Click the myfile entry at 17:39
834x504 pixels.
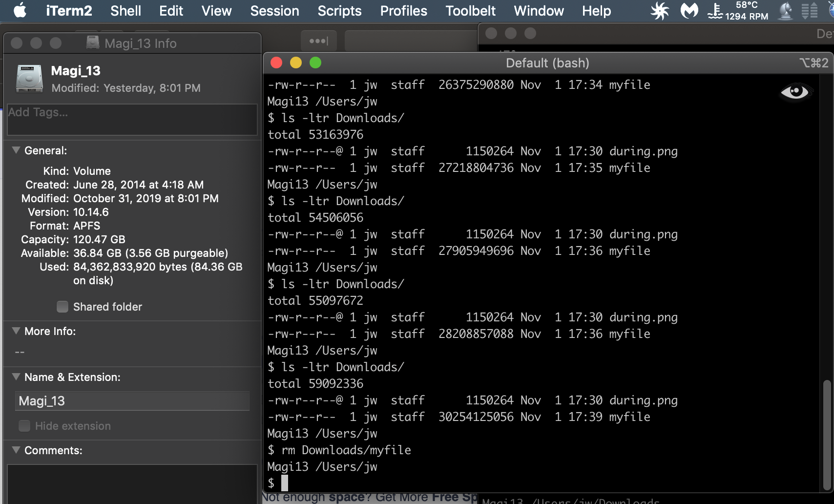(459, 417)
